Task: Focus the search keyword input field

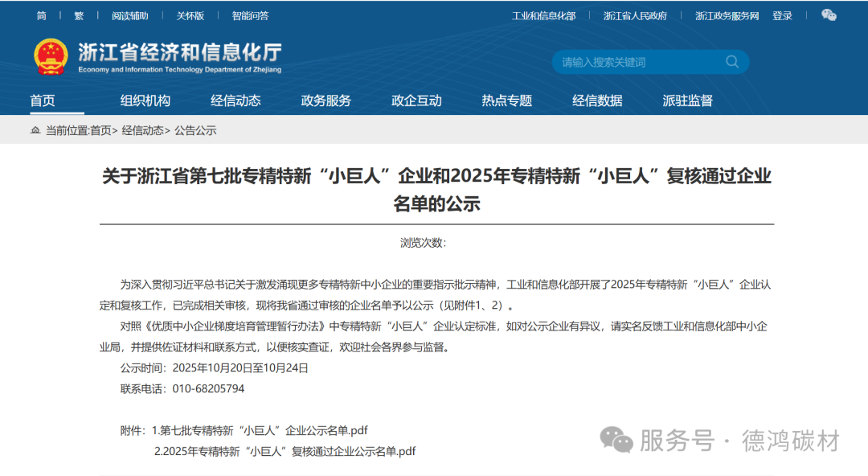Action: pyautogui.click(x=635, y=62)
